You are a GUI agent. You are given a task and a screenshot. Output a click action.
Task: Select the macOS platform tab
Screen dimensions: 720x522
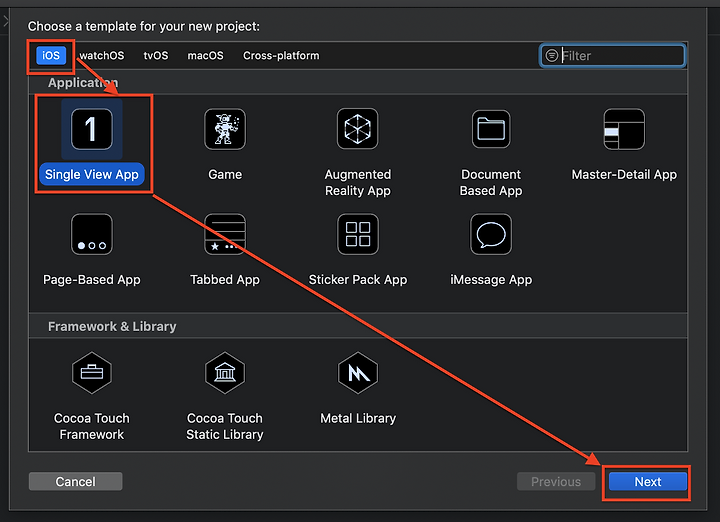pos(205,56)
